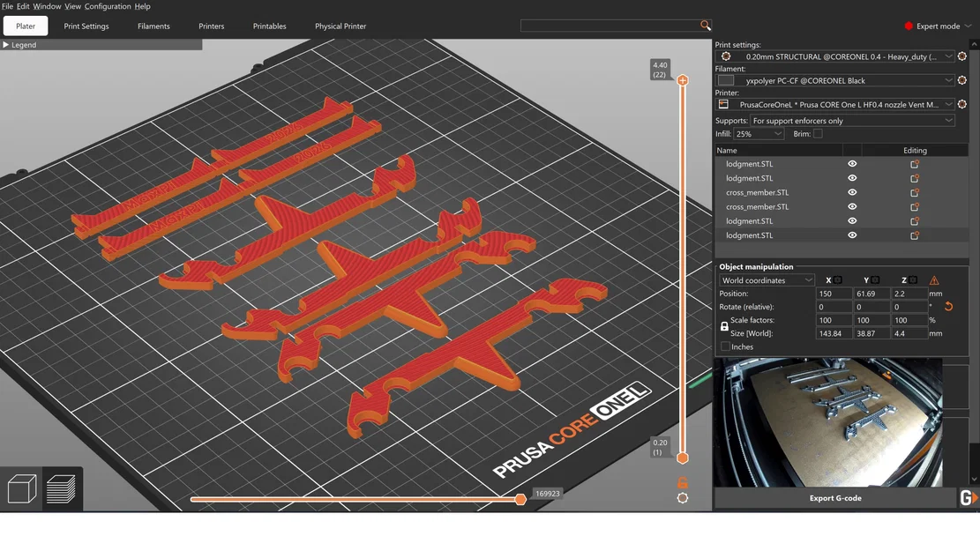Click the editing icon of the last lodgment.STL row
The width and height of the screenshot is (980, 551).
tap(915, 235)
